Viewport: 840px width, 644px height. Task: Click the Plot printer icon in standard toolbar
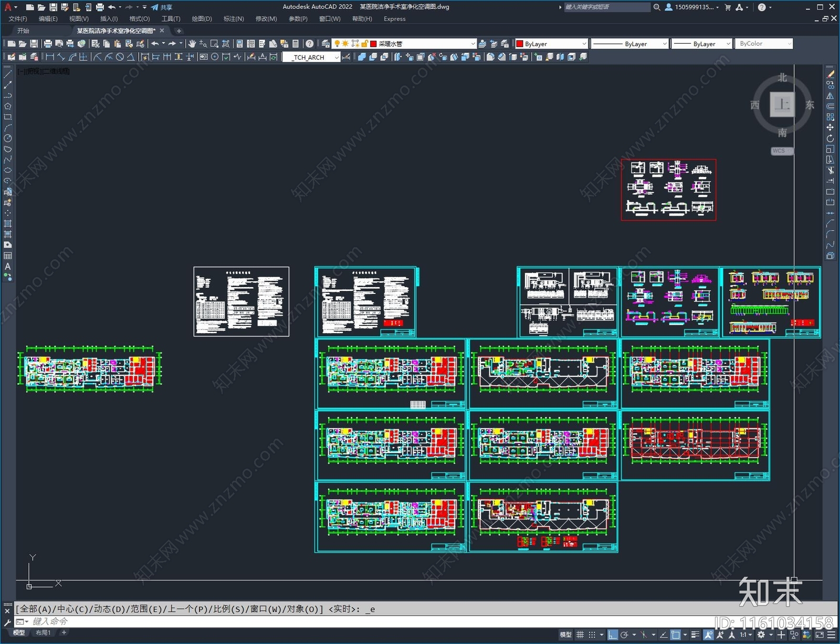coord(48,44)
